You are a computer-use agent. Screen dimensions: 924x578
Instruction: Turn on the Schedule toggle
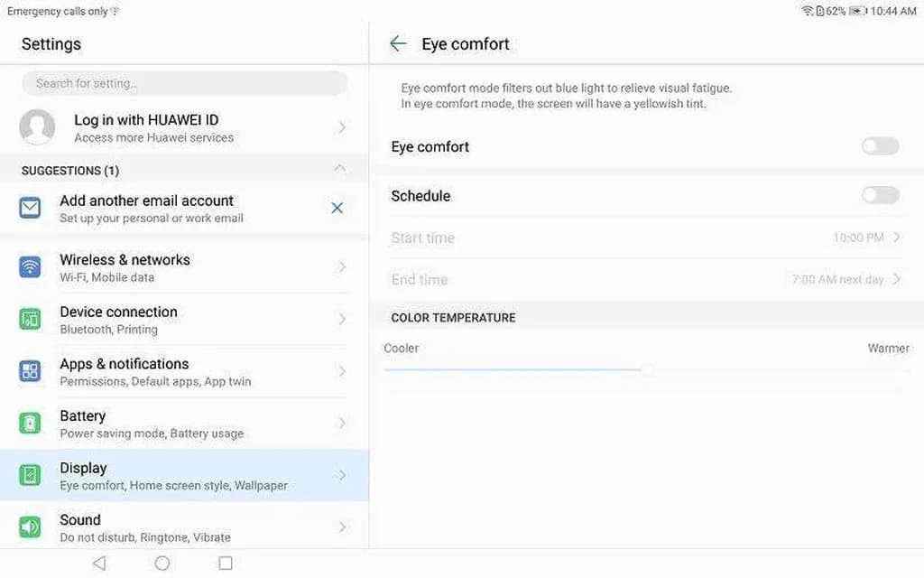(x=880, y=195)
